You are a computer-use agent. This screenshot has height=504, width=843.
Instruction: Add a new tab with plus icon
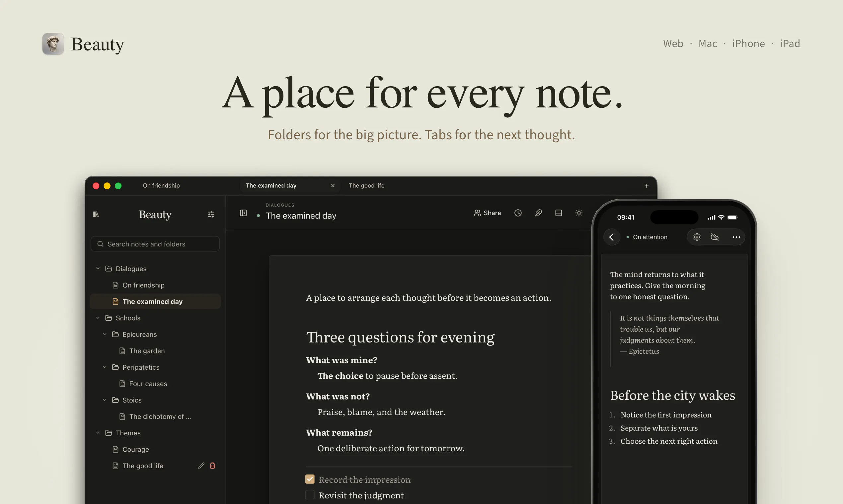pos(647,186)
